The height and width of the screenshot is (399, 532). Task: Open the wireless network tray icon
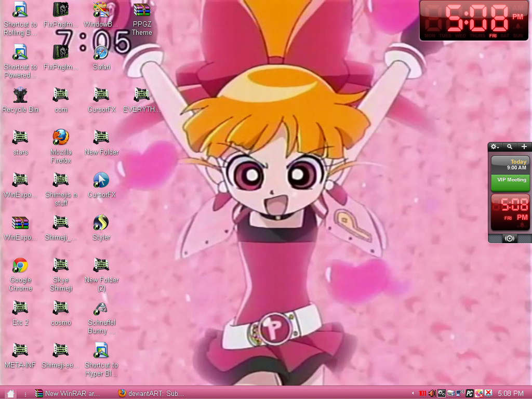460,393
